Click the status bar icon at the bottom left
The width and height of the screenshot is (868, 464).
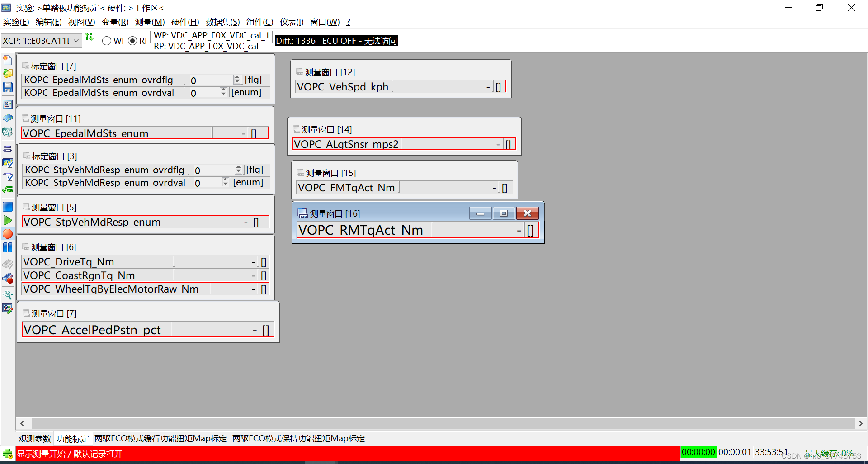click(x=8, y=454)
